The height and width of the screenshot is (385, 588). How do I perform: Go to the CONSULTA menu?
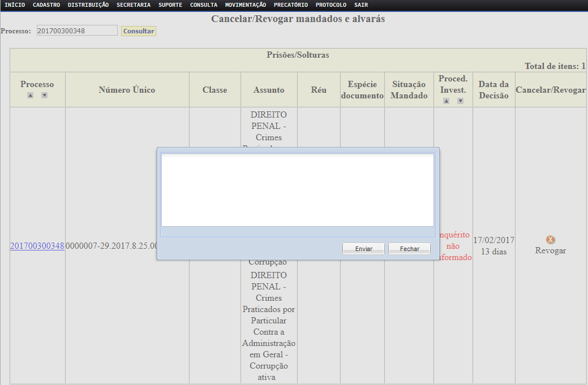(x=204, y=5)
